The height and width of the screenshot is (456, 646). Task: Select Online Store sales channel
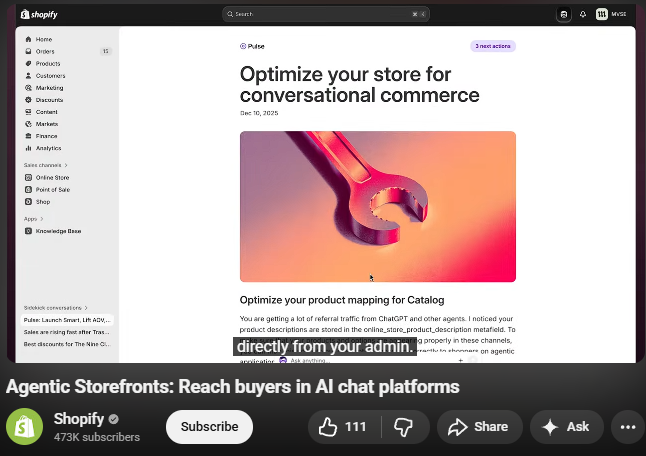tap(52, 177)
